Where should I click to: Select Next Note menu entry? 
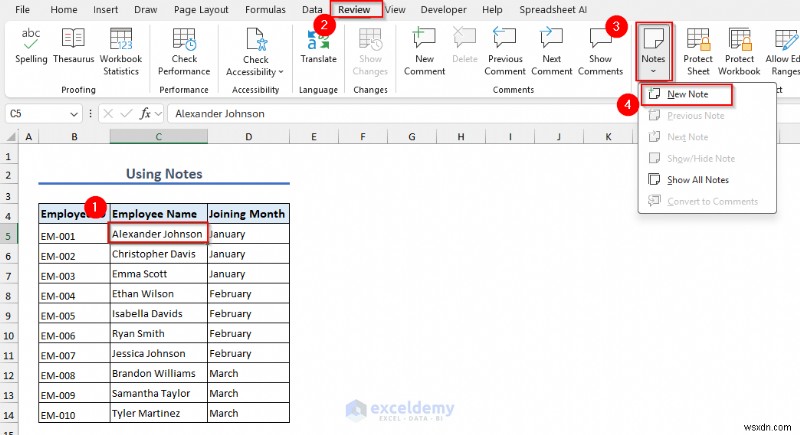pyautogui.click(x=707, y=137)
